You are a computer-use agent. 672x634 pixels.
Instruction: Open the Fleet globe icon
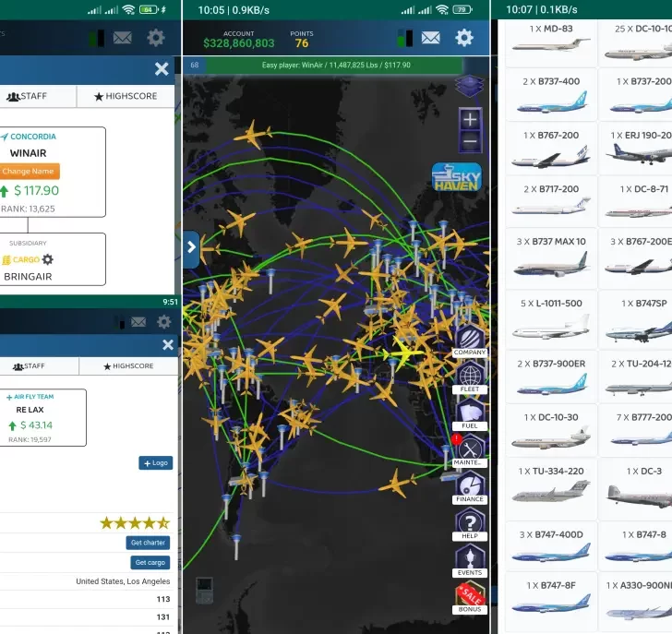coord(470,377)
